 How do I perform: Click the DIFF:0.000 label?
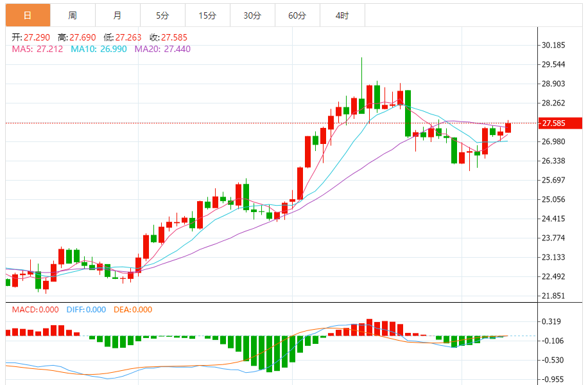(86, 310)
